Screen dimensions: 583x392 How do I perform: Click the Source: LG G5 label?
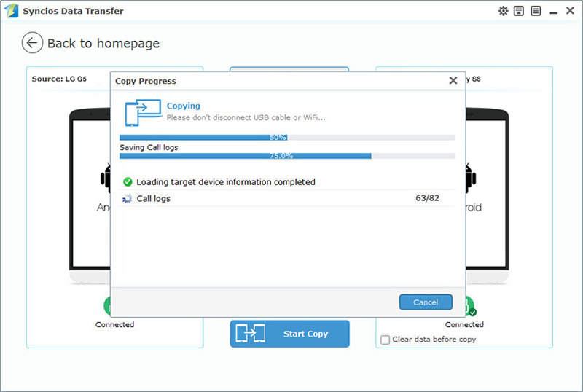click(x=59, y=79)
